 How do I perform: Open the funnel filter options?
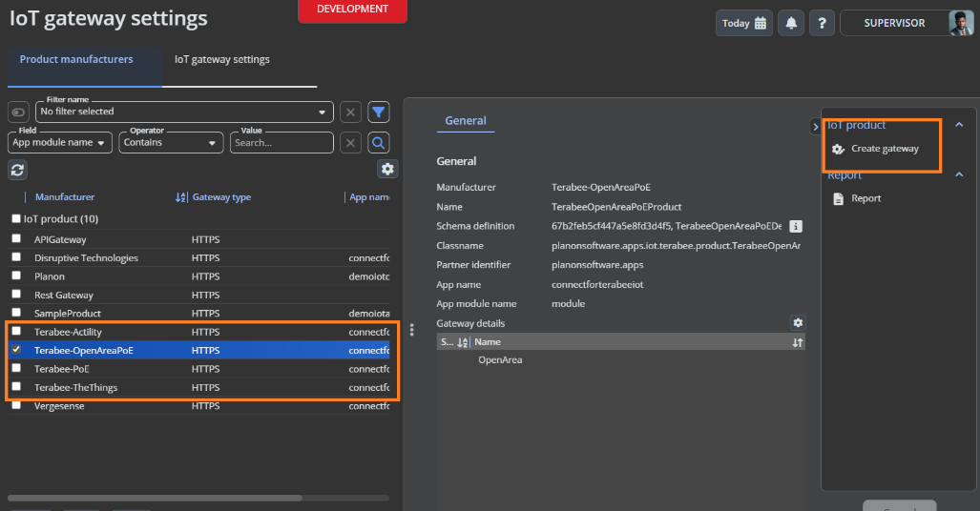point(378,112)
